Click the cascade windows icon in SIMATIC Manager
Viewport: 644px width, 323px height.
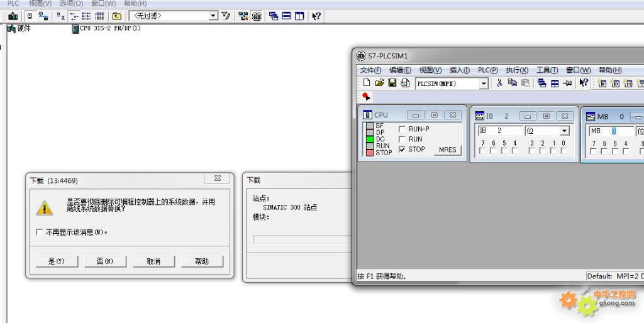[x=274, y=16]
